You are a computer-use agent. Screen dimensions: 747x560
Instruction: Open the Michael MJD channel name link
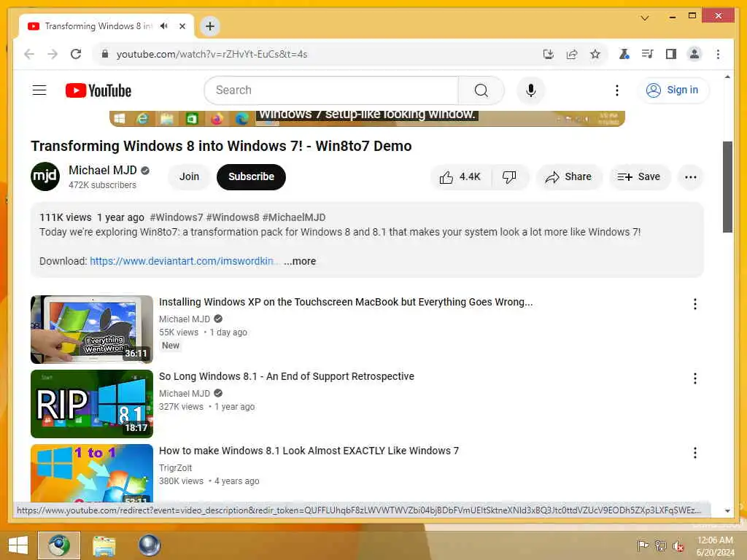coord(102,170)
